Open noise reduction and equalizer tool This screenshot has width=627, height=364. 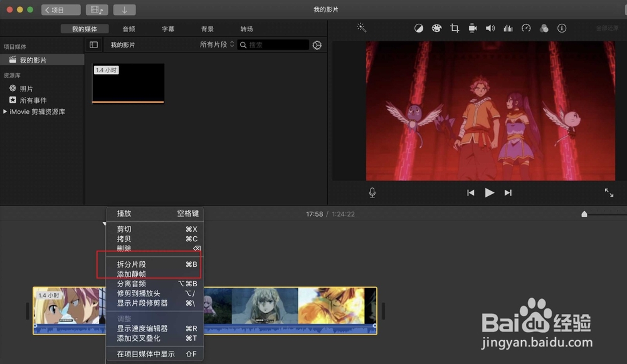pos(508,28)
